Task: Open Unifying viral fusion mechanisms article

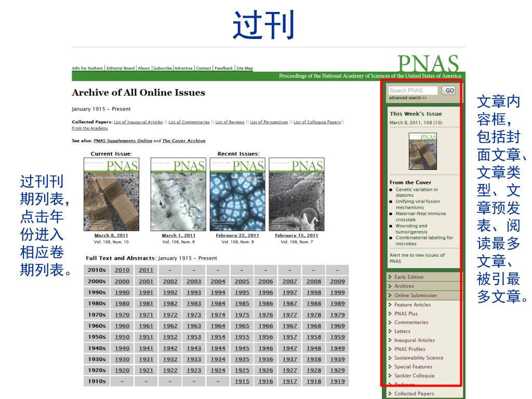Action: (x=418, y=204)
